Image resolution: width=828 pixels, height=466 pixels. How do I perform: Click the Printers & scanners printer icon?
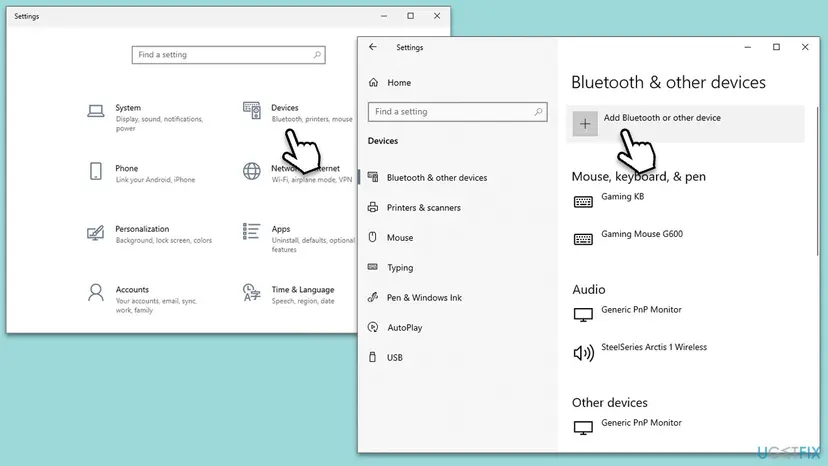tap(373, 207)
